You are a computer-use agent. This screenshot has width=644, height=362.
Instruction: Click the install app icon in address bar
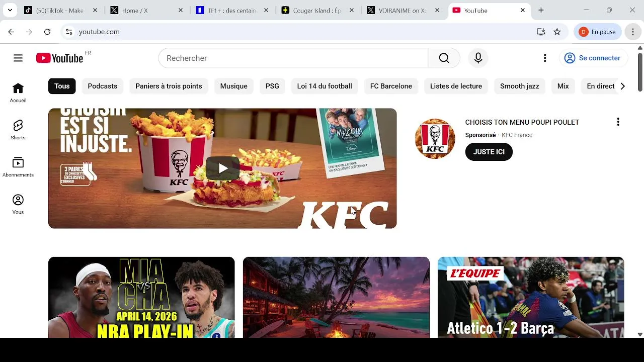pyautogui.click(x=541, y=32)
